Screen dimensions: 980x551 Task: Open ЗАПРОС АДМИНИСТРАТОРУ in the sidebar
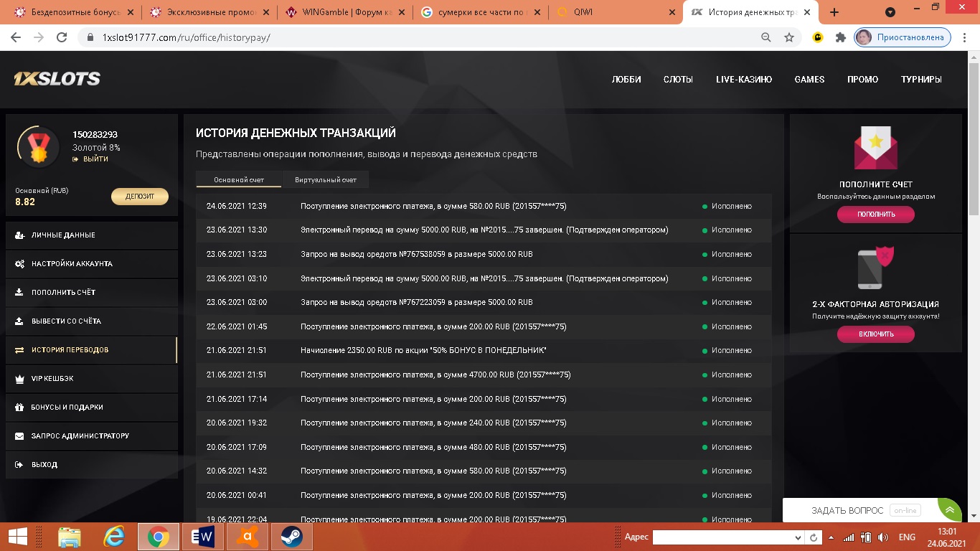(x=91, y=436)
